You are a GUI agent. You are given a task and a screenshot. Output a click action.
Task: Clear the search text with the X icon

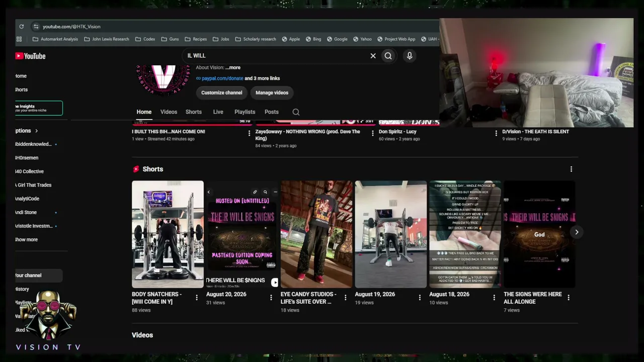pos(373,56)
